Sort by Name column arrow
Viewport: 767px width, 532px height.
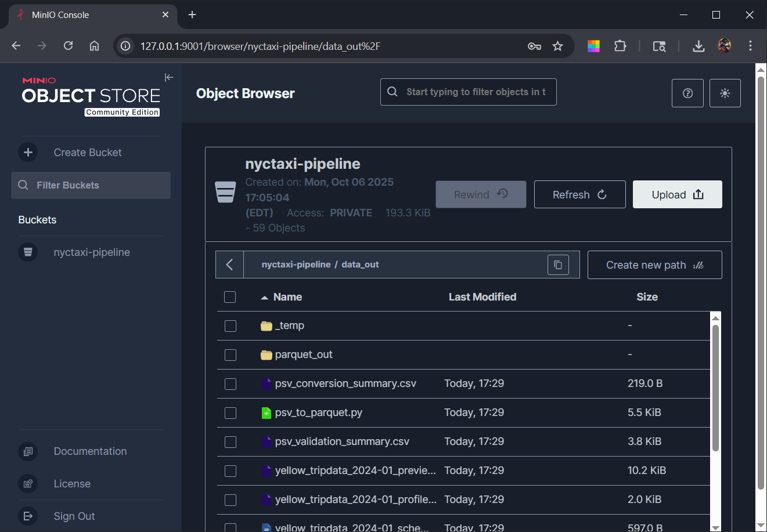coord(265,298)
